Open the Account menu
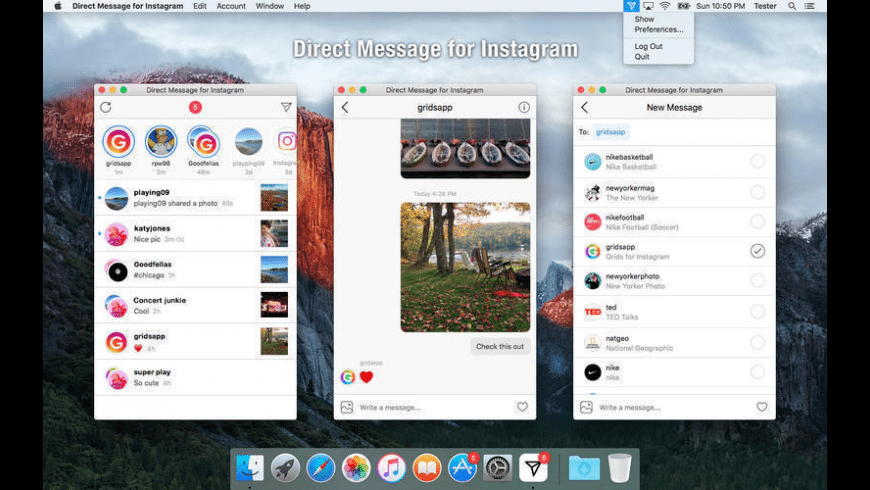This screenshot has width=870, height=490. [231, 6]
